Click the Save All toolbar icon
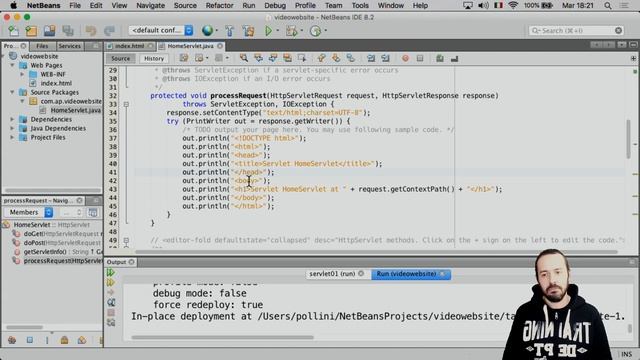640x360 pixels. (68, 31)
